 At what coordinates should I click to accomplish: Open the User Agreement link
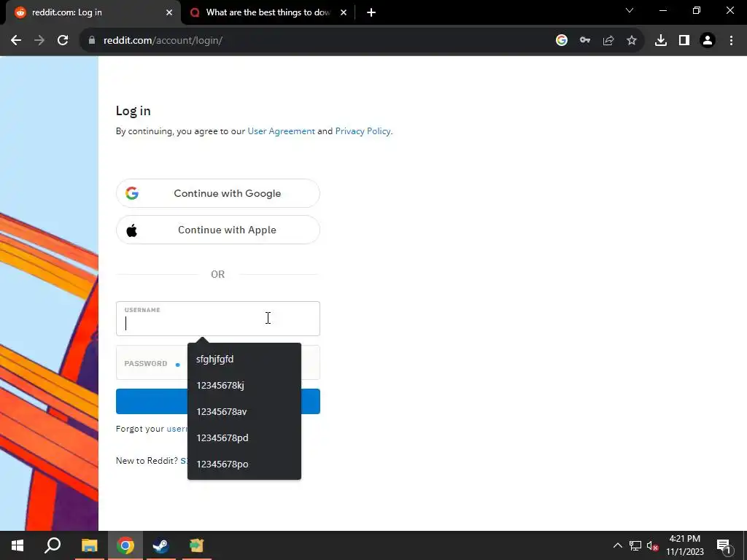281,131
